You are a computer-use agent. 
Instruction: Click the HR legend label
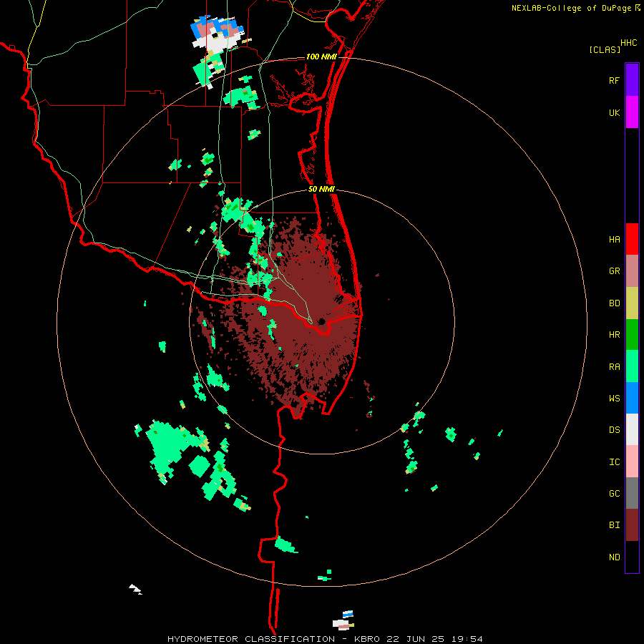[x=614, y=335]
